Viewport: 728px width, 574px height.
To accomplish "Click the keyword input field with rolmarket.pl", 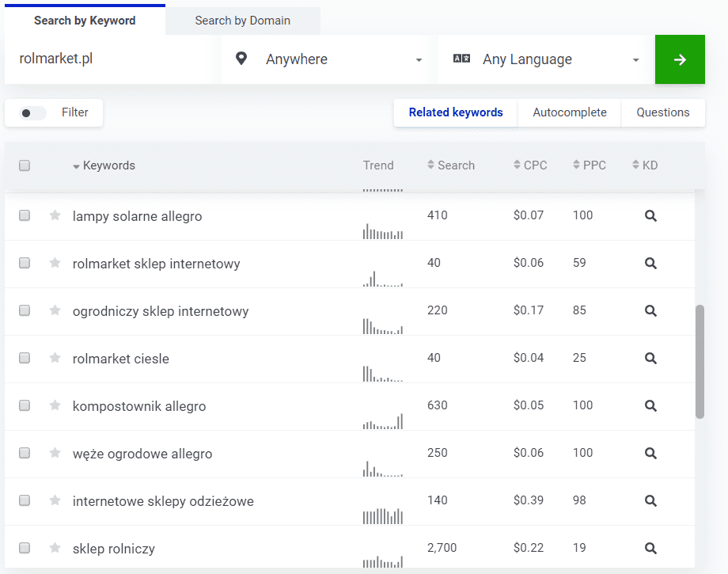I will click(111, 59).
